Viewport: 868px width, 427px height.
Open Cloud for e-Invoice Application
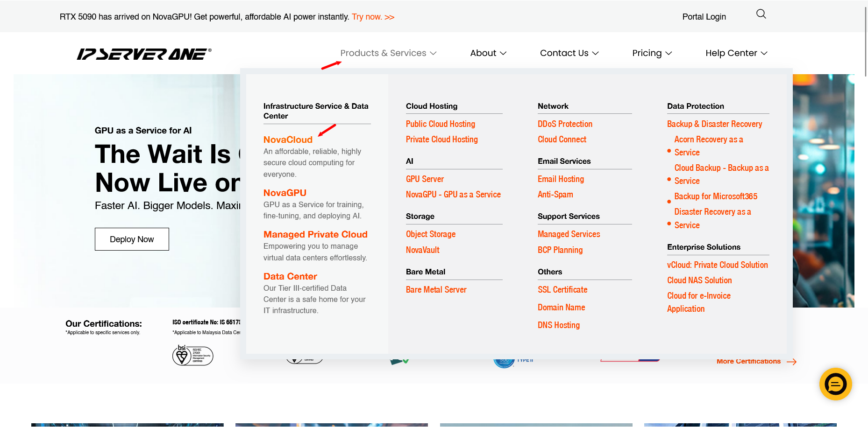699,302
